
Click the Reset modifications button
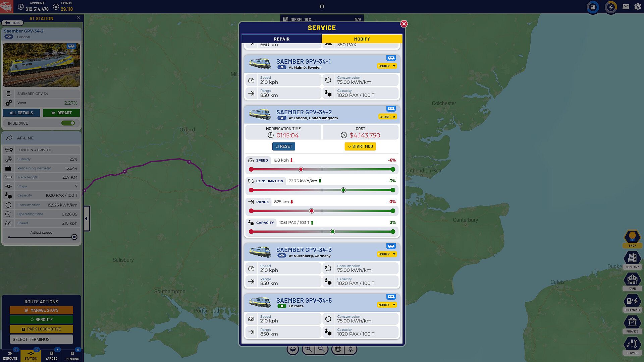pyautogui.click(x=283, y=146)
